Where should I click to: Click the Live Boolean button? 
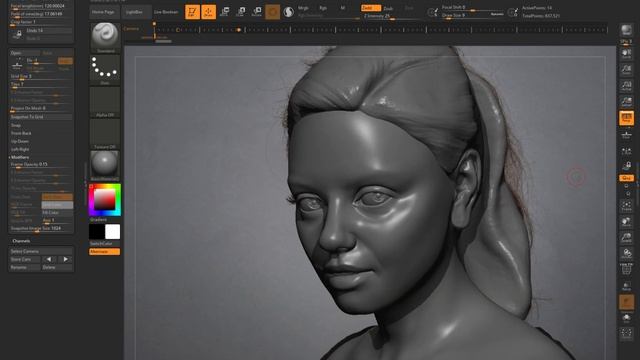pyautogui.click(x=166, y=12)
